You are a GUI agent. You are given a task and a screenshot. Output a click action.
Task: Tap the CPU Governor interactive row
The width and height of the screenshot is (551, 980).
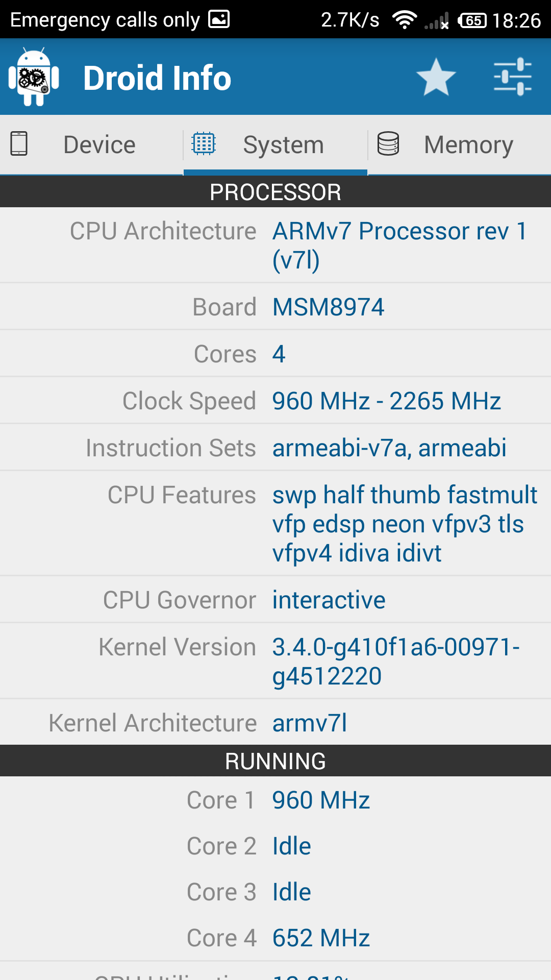(275, 600)
